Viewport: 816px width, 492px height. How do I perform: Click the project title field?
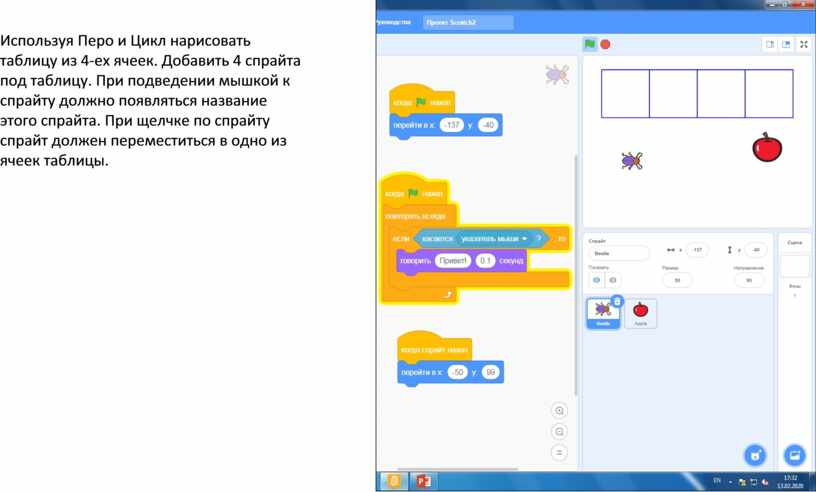pyautogui.click(x=467, y=21)
